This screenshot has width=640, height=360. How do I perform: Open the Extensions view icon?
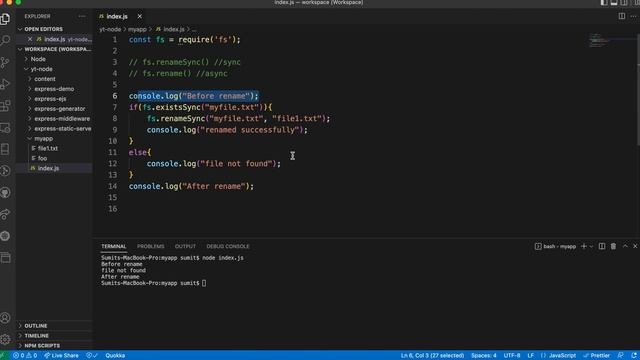tap(5, 106)
